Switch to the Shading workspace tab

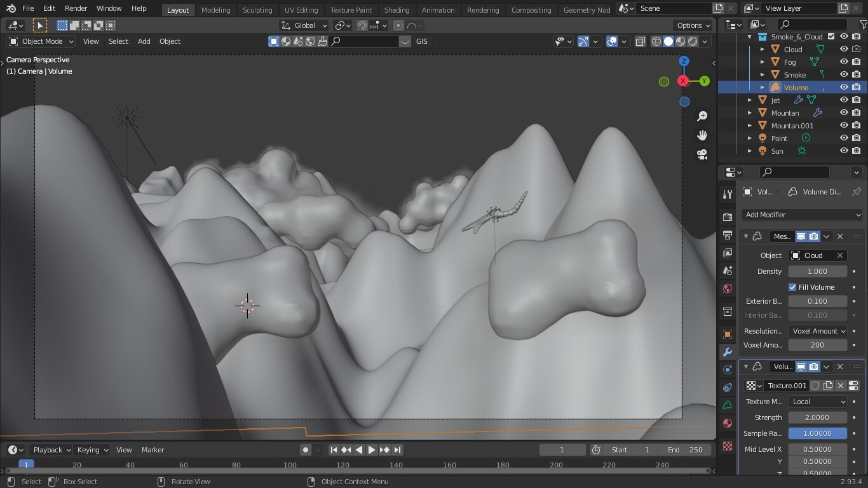pos(397,10)
